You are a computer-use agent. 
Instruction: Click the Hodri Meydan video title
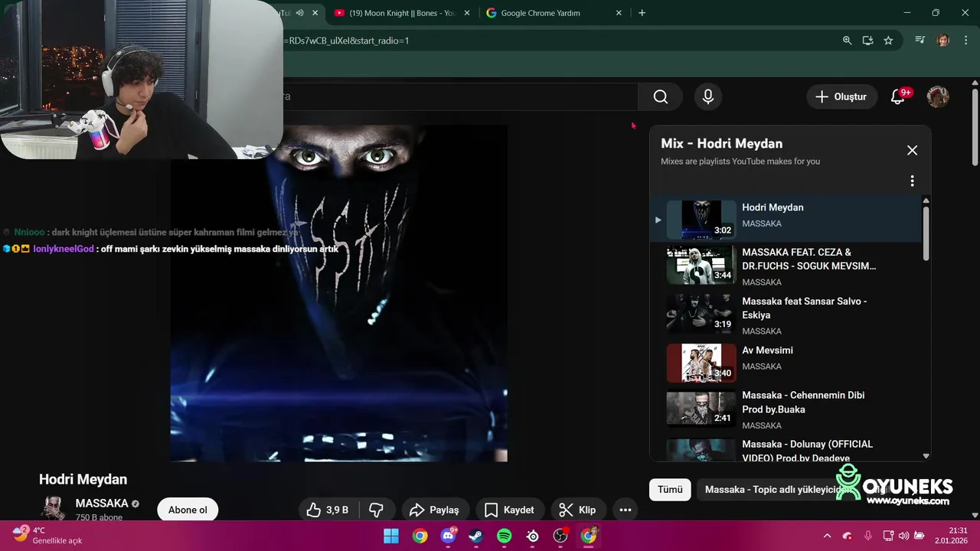(83, 479)
